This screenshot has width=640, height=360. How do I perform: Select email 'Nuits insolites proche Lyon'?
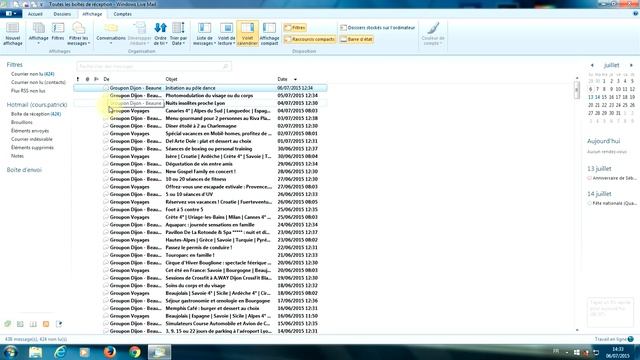pos(200,103)
